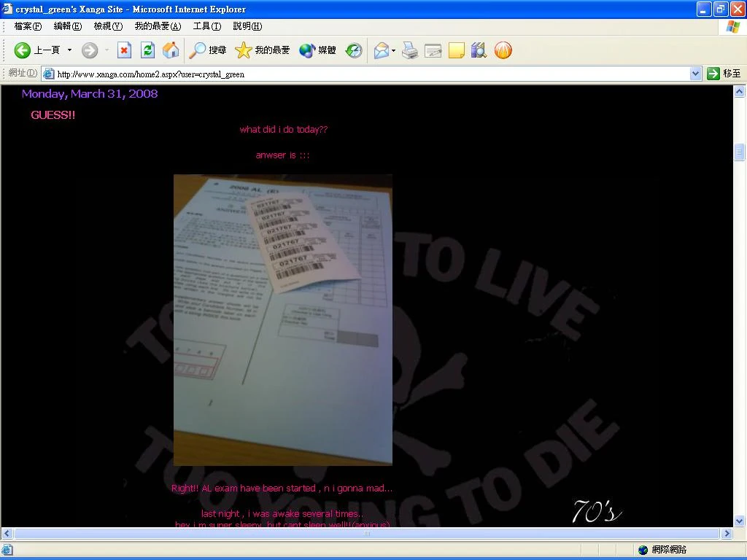Restore down the Internet Explorer window
The height and width of the screenshot is (560, 747).
[x=721, y=9]
